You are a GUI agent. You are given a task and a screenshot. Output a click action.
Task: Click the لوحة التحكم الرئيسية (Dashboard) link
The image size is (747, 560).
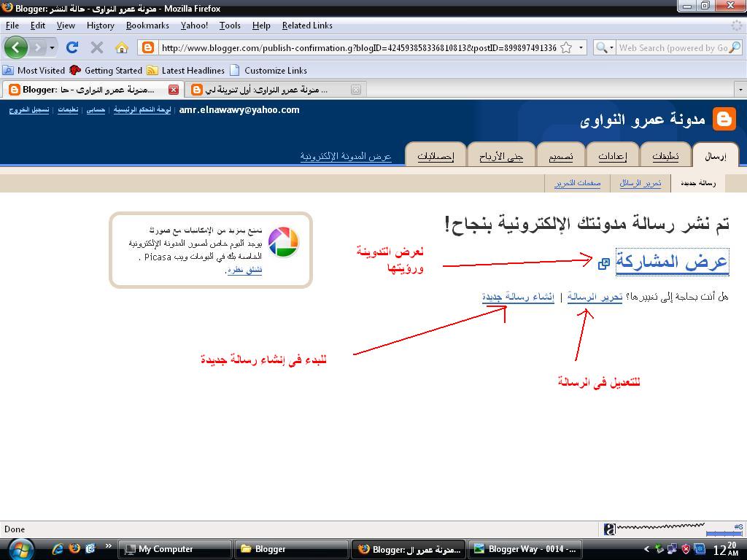coord(142,110)
